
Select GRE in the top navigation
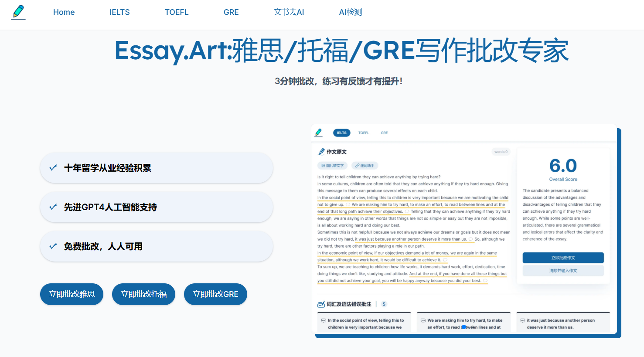[231, 12]
